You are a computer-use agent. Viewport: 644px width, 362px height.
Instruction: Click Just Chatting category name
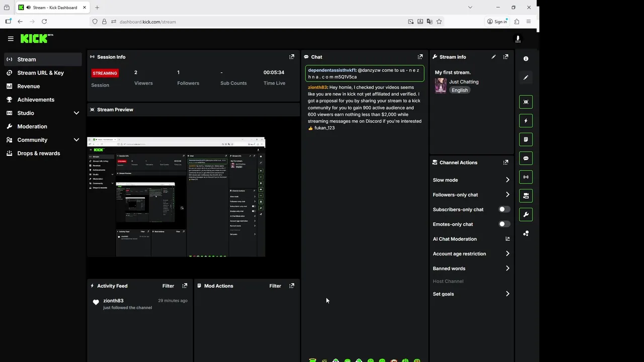[464, 82]
